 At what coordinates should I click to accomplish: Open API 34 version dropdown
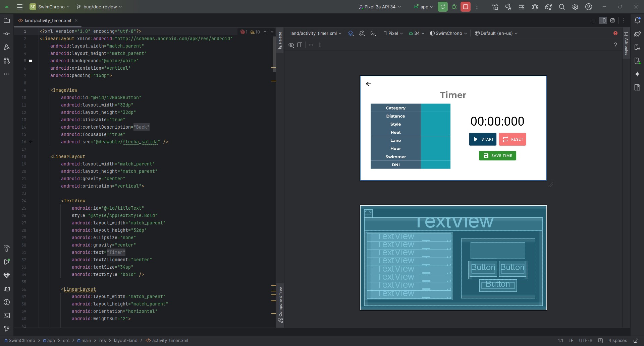[417, 33]
